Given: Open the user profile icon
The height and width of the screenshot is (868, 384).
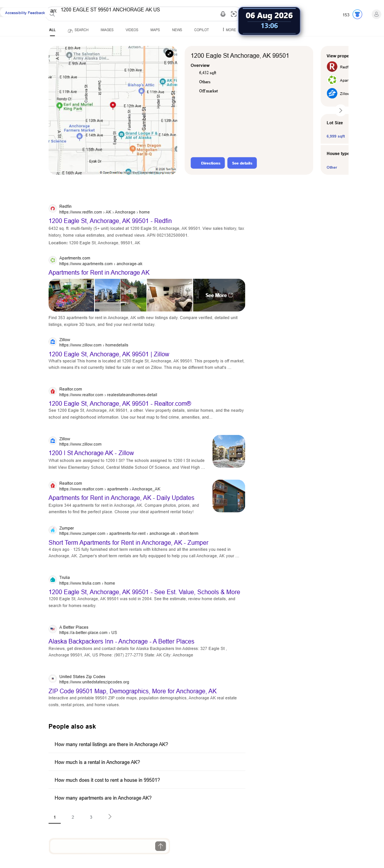Looking at the screenshot, I should (376, 14).
